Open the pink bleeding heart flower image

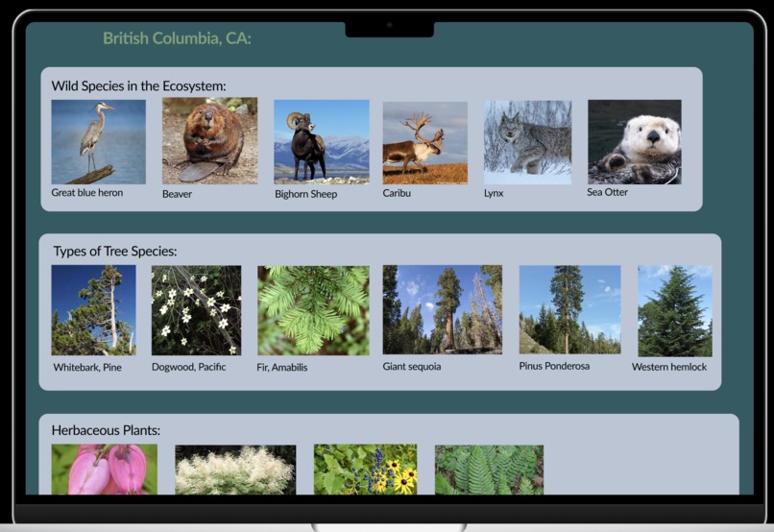click(x=104, y=470)
